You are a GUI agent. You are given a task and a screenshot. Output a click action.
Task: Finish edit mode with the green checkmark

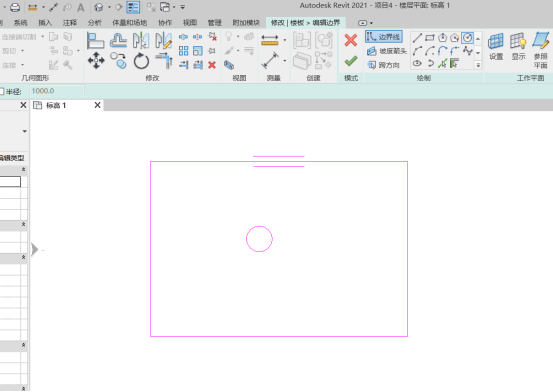pos(351,61)
